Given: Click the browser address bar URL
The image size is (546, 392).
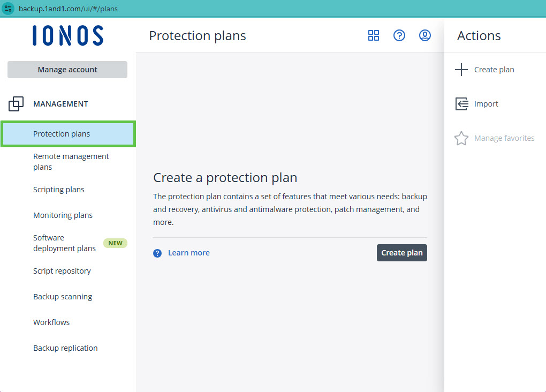Looking at the screenshot, I should (x=68, y=9).
